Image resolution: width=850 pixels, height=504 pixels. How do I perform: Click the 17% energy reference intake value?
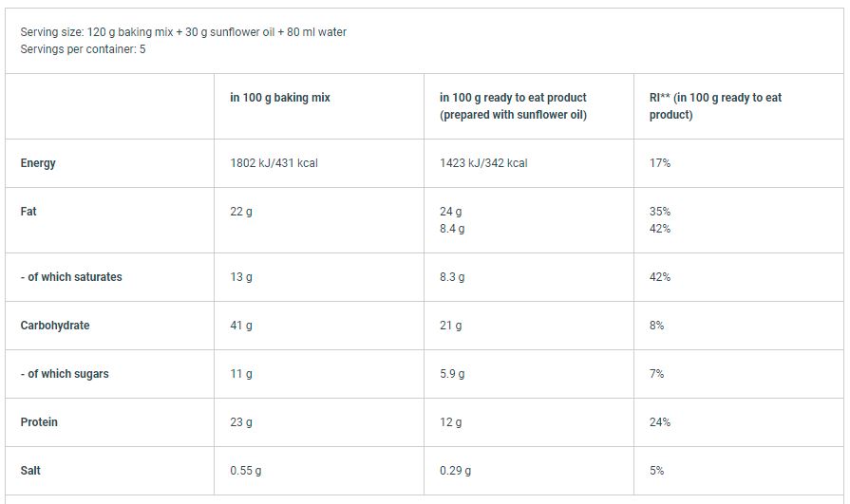point(660,163)
